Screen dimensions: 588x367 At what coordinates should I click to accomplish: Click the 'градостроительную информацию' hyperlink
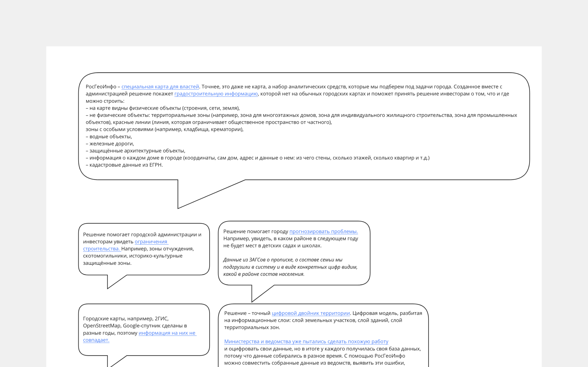pos(216,94)
